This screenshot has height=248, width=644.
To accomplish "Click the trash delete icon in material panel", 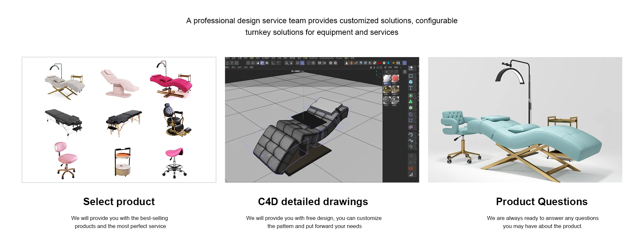I will [x=405, y=72].
